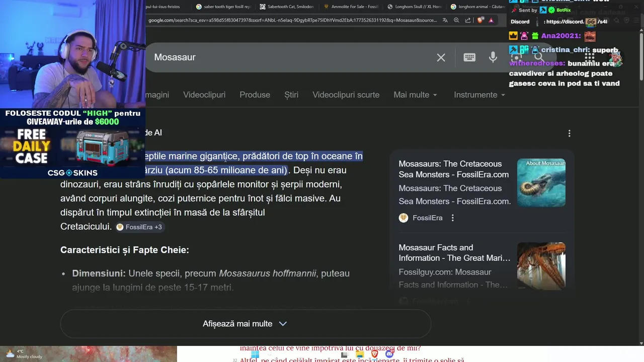Open Brave browser taskbar icon
This screenshot has height=362, width=644.
click(x=374, y=354)
